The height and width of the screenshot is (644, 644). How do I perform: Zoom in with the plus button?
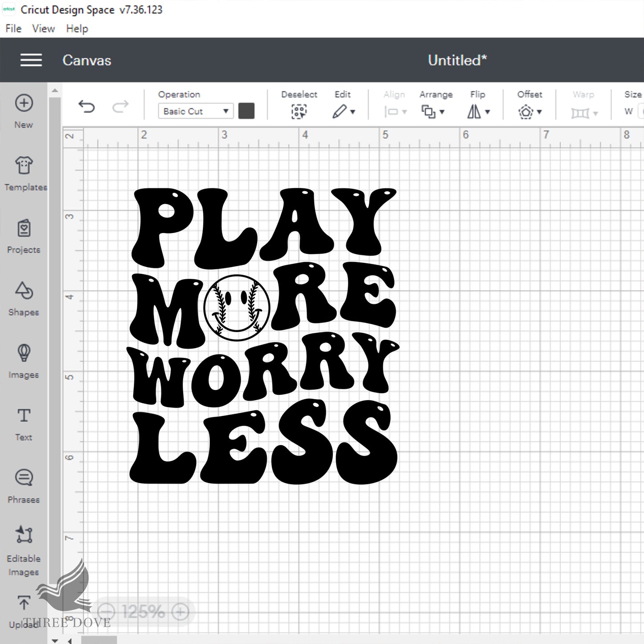(180, 611)
